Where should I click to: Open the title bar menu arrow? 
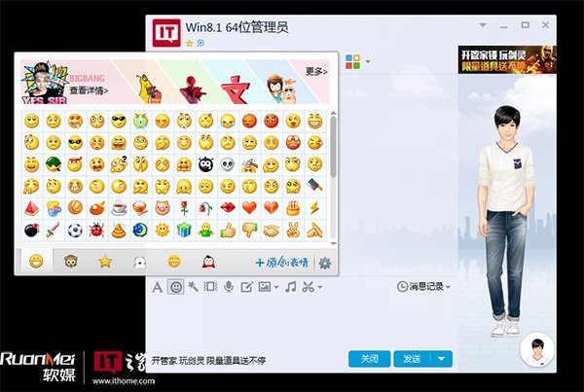coord(483,25)
